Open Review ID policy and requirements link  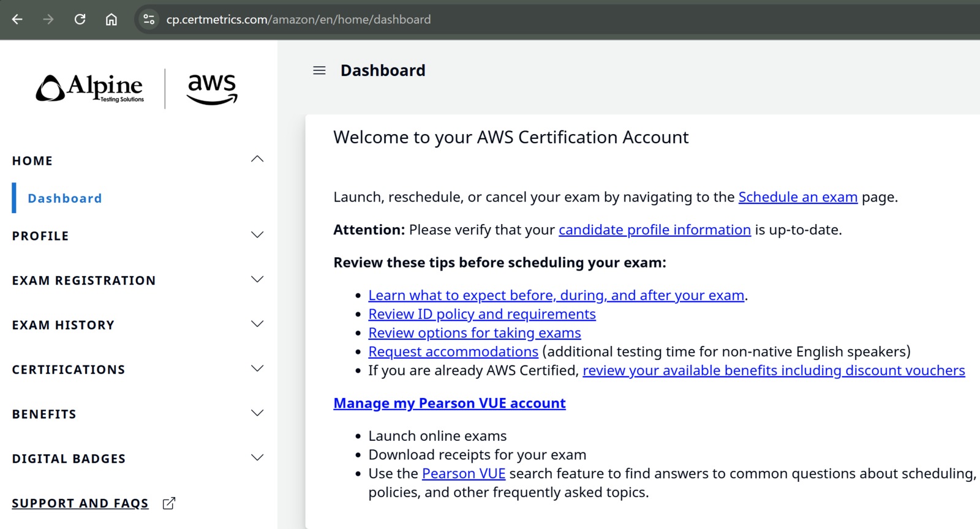[x=482, y=314]
